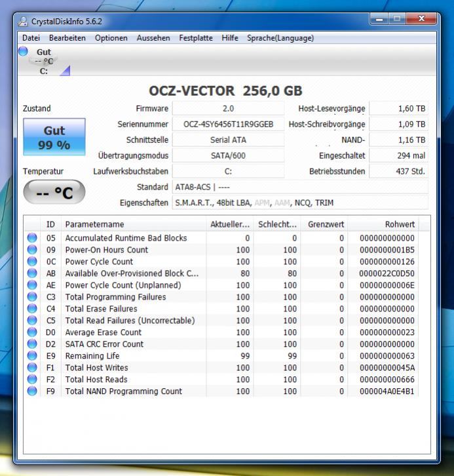
Task: Click the Host-Lesevorgänge value 1,60 TB
Action: point(398,108)
